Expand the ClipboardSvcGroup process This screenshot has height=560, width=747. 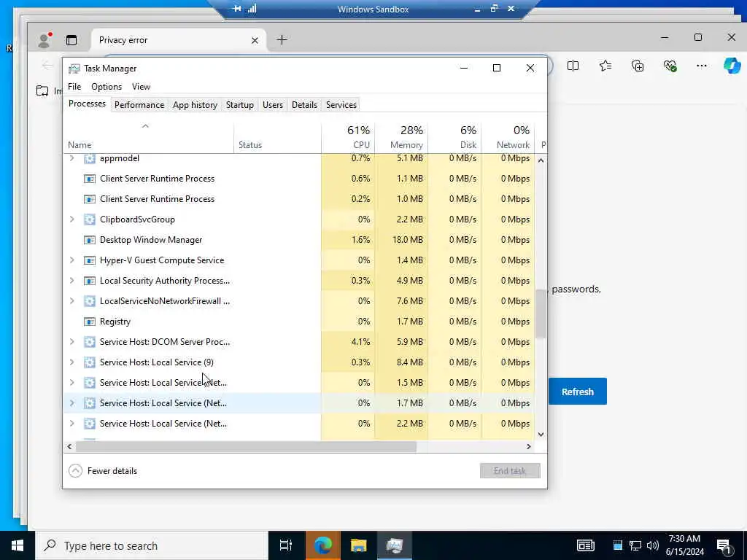pyautogui.click(x=72, y=219)
